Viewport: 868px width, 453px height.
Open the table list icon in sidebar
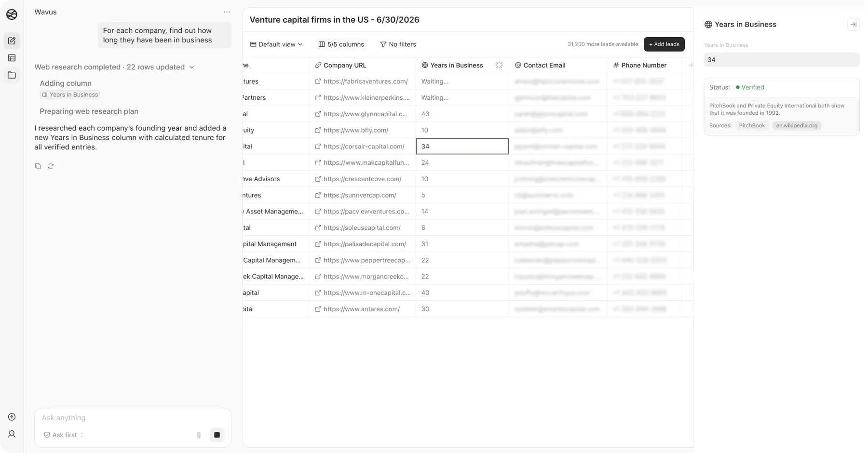tap(12, 58)
